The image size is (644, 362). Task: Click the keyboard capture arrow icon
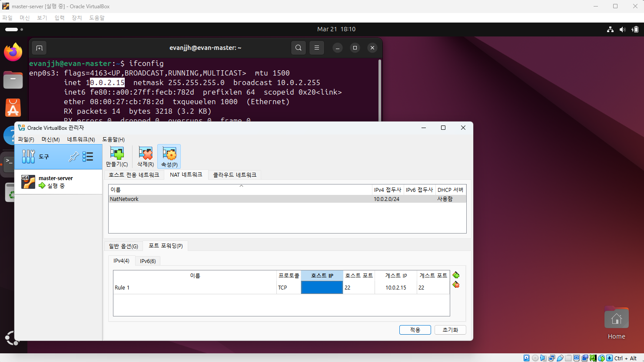(x=610, y=358)
